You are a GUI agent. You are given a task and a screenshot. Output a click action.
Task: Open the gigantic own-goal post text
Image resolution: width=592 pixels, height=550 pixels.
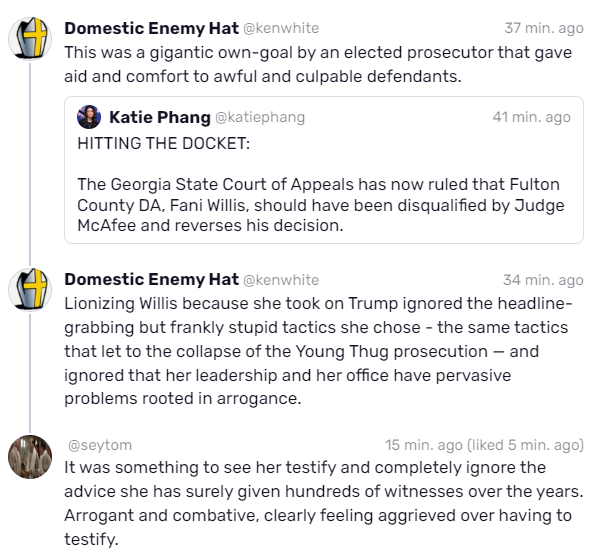pyautogui.click(x=318, y=65)
